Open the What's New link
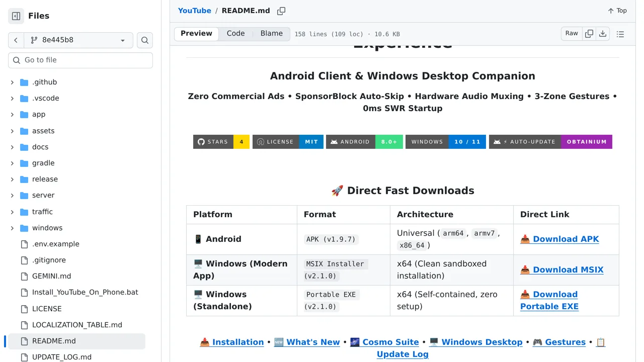644x362 pixels. coord(307,342)
